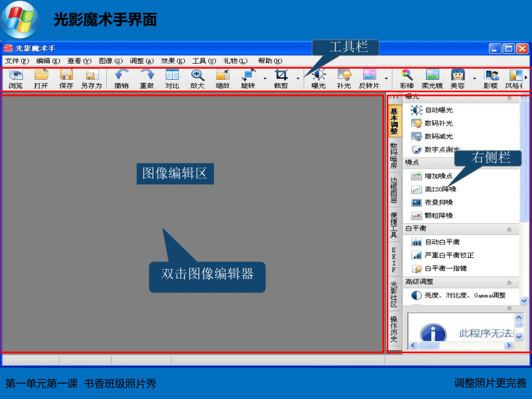The height and width of the screenshot is (399, 532).
Task: Open the 查看(V) menu
Action: click(x=79, y=61)
